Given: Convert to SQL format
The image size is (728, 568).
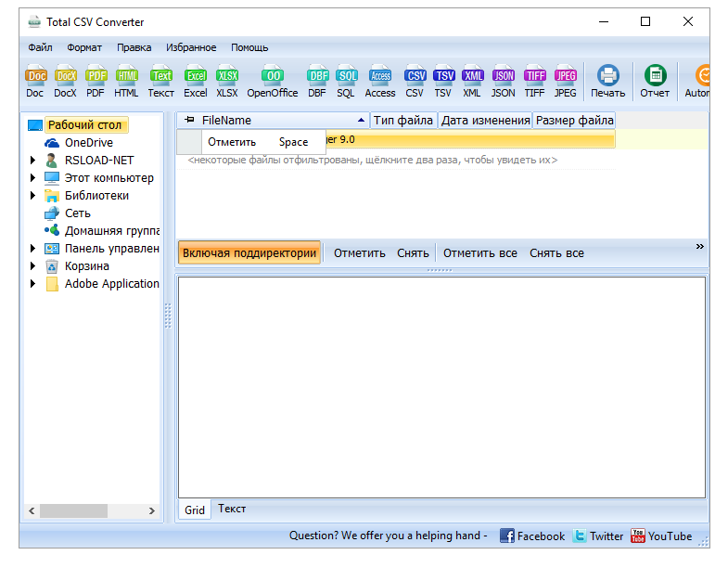Looking at the screenshot, I should pos(346,82).
